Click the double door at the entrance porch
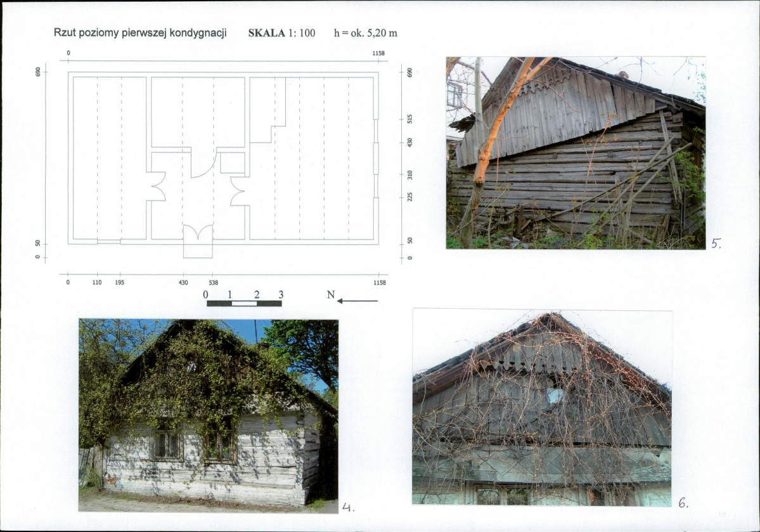Image resolution: width=760 pixels, height=532 pixels. tap(198, 232)
